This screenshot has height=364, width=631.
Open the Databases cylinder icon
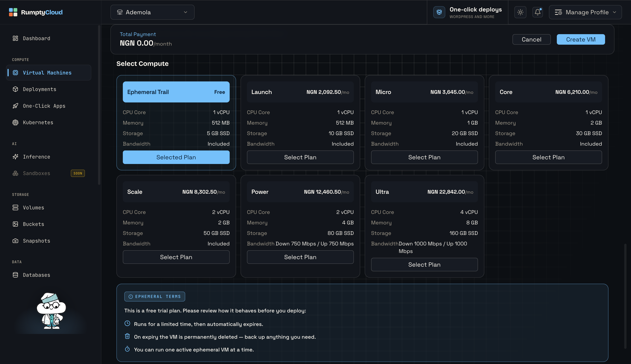16,275
